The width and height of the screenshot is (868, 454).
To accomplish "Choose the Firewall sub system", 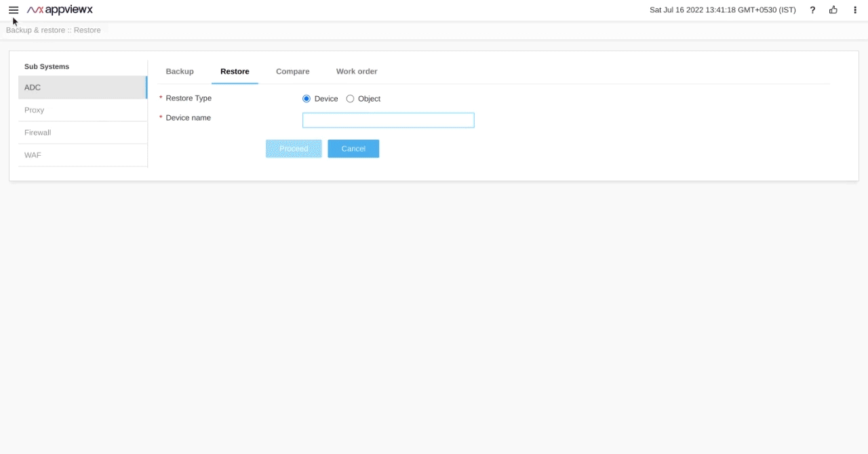I will click(81, 132).
